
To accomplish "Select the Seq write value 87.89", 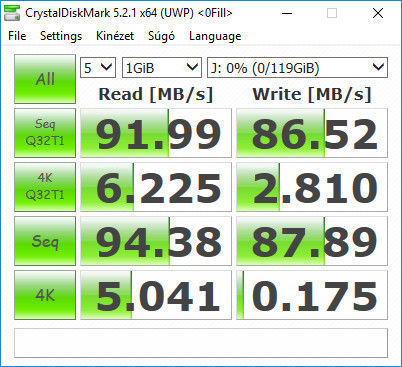I will click(x=312, y=241).
